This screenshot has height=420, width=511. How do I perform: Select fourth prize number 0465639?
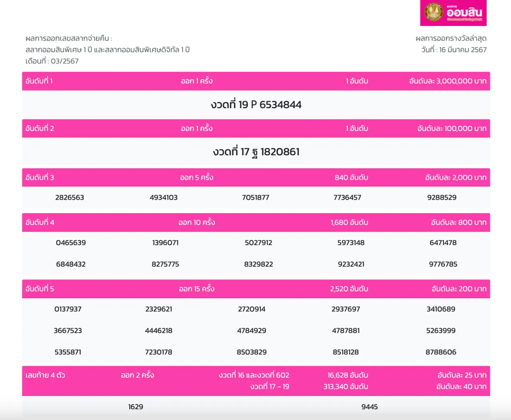point(71,243)
